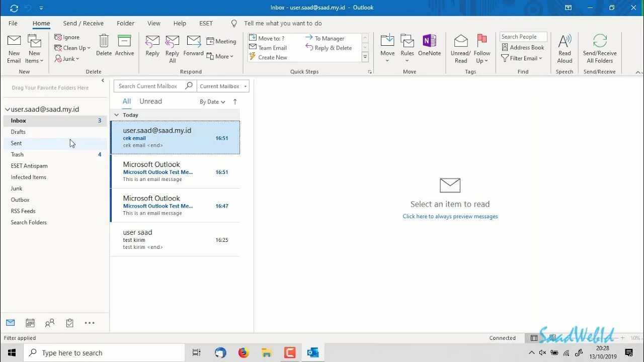Expand the Quick Steps gallery
The image size is (644, 362).
click(x=365, y=57)
